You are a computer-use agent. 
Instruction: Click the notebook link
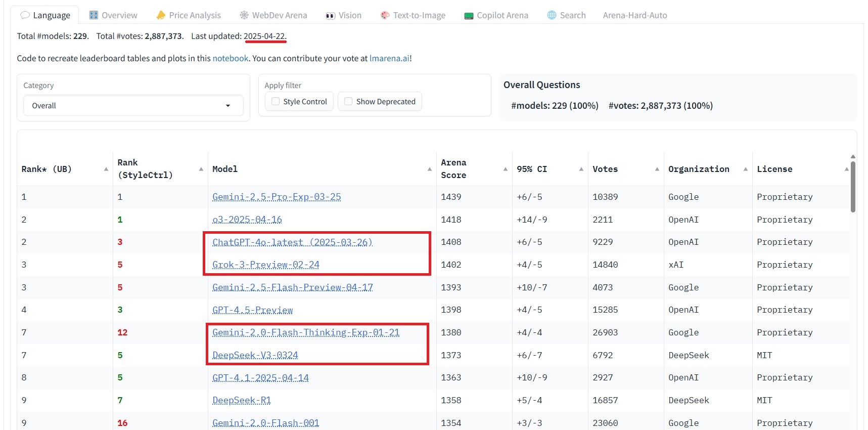click(x=231, y=58)
